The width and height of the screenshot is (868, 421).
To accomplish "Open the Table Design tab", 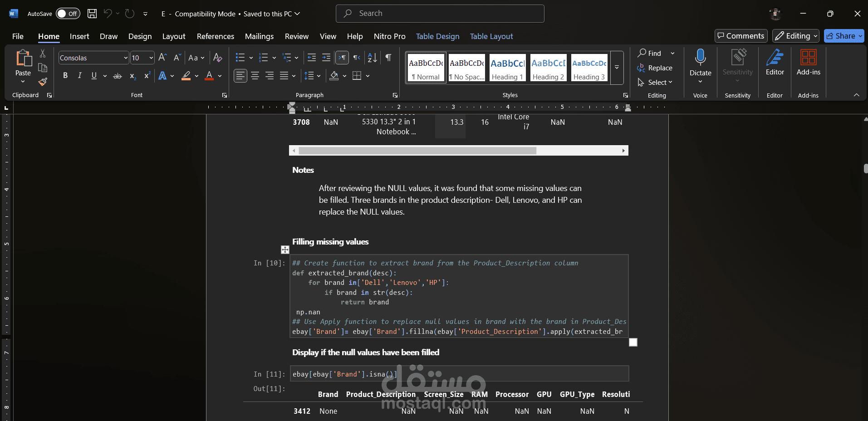I will (437, 36).
